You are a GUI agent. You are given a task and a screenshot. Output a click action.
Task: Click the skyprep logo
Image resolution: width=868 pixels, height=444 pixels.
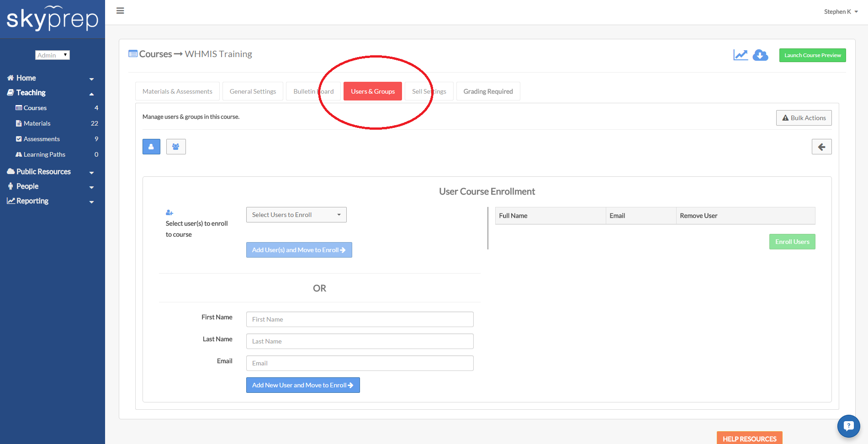pyautogui.click(x=53, y=19)
